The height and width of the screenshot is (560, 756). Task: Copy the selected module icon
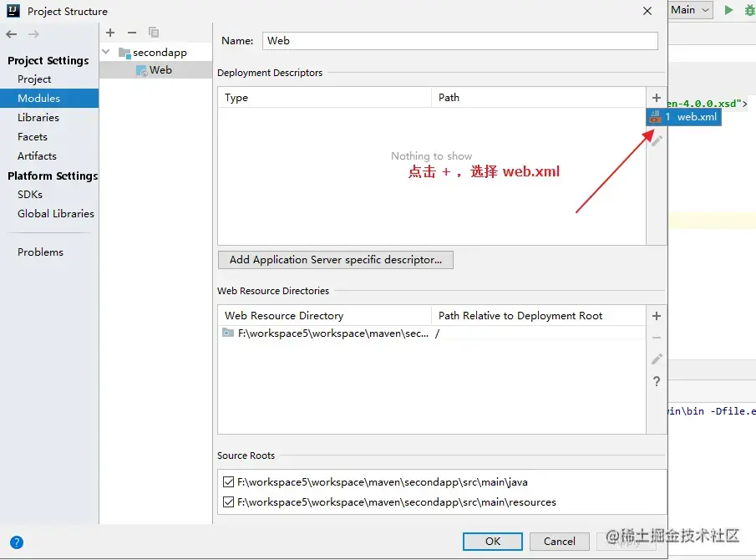point(154,33)
